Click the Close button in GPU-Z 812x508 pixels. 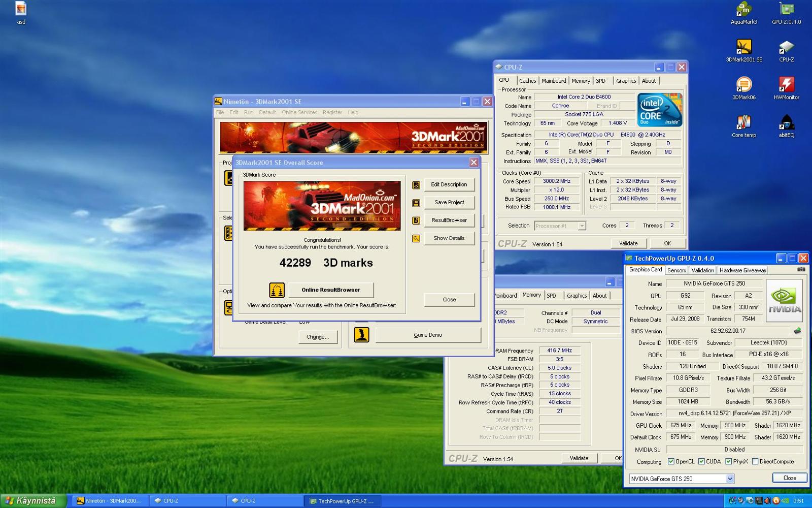(790, 478)
